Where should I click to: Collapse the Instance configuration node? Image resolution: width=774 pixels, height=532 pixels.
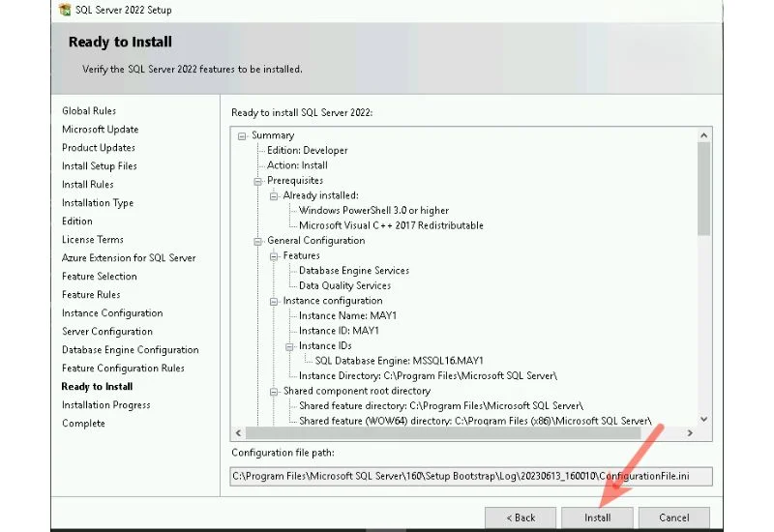pyautogui.click(x=274, y=301)
